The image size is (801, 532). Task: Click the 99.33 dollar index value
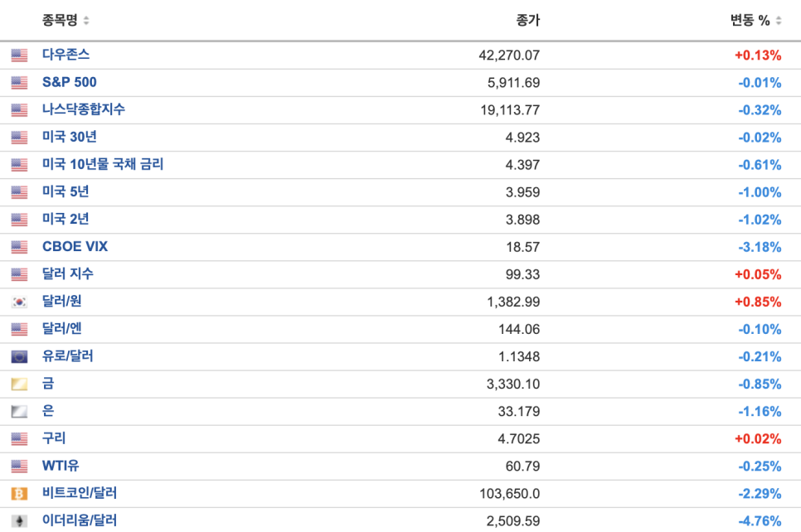click(522, 274)
